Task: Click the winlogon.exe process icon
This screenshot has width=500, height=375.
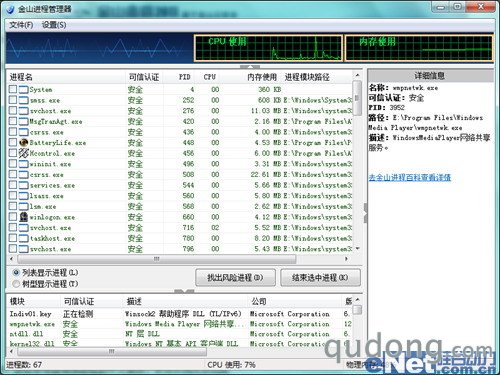Action: pos(23,217)
